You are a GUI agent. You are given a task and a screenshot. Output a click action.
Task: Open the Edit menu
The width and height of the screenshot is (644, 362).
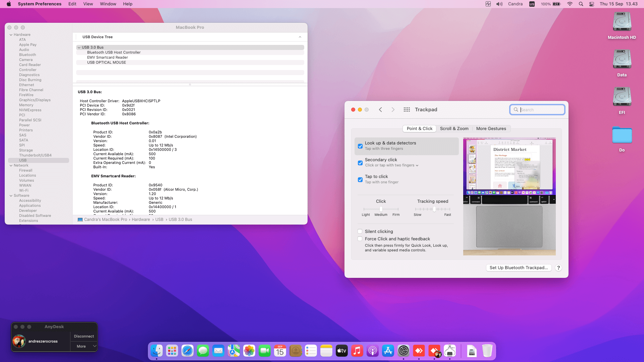point(72,4)
